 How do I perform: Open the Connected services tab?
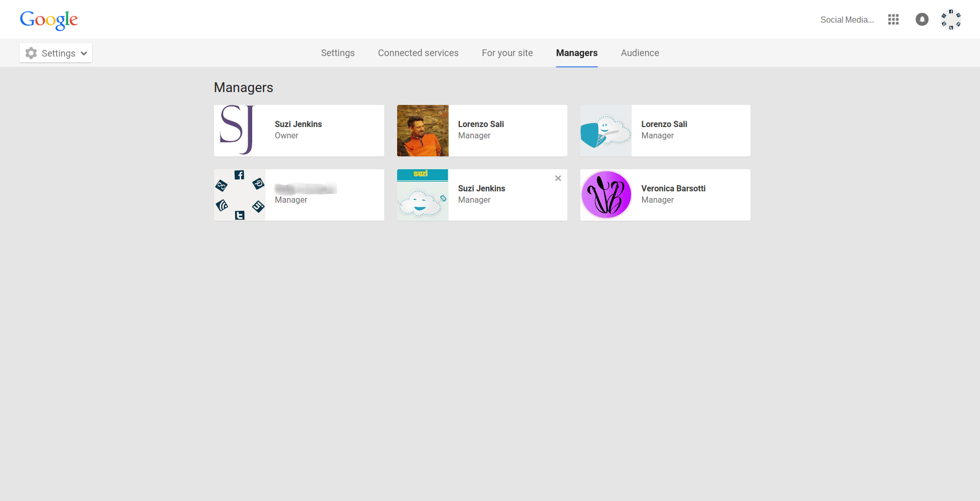[x=418, y=53]
